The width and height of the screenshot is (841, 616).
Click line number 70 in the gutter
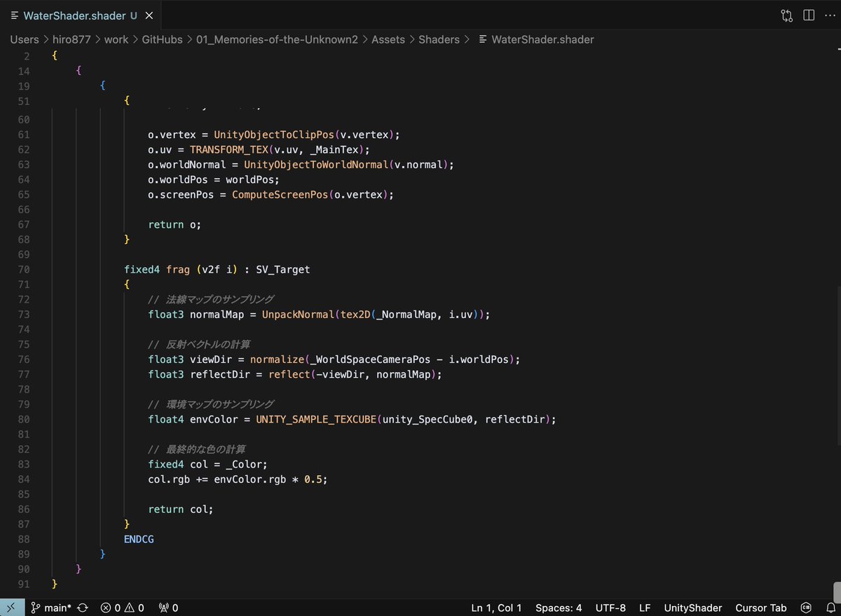pos(23,269)
